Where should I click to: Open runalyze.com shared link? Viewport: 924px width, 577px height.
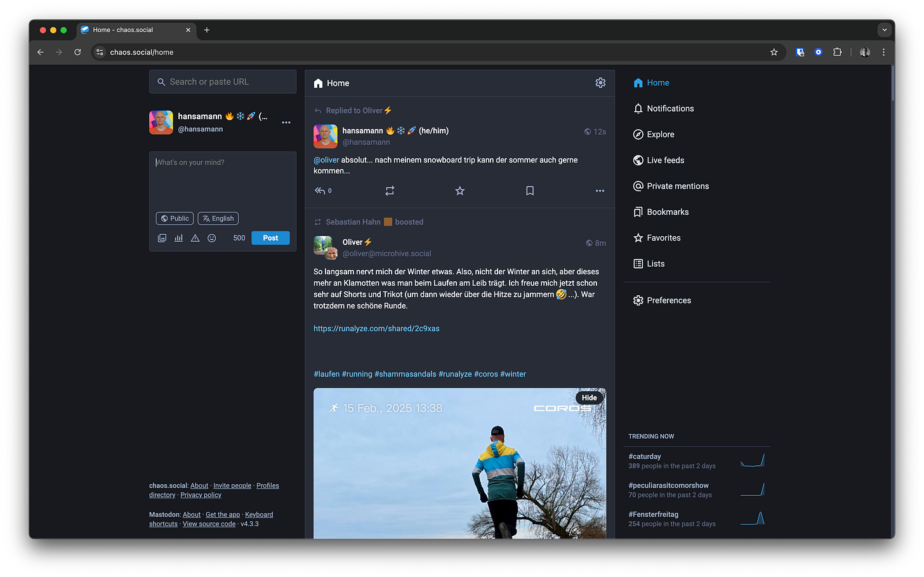click(376, 329)
